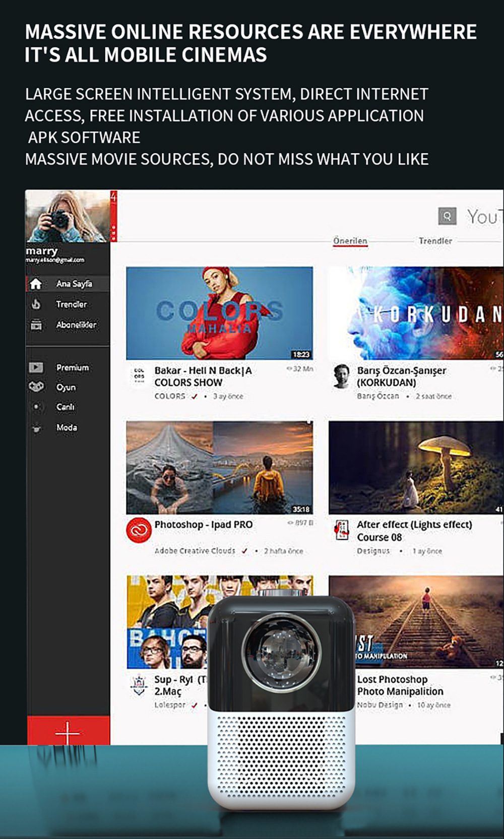Switch to the Önerilen tab
The height and width of the screenshot is (839, 504).
[x=350, y=241]
